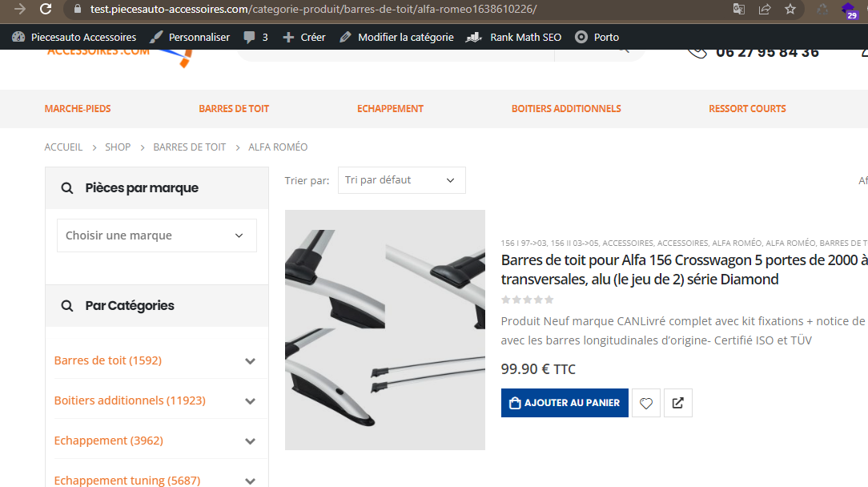Click AJOUTER AU PANIER button
Viewport: 868px width, 487px height.
point(565,403)
